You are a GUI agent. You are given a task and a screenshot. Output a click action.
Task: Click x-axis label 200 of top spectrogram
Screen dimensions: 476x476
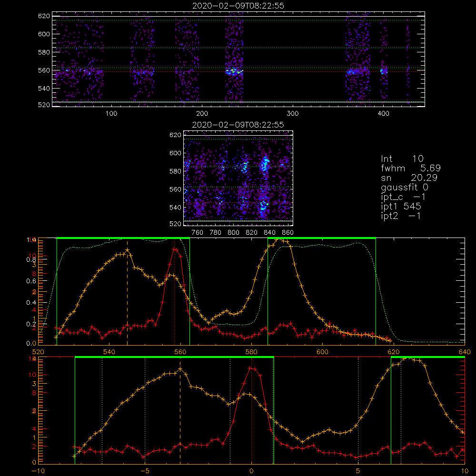(202, 114)
